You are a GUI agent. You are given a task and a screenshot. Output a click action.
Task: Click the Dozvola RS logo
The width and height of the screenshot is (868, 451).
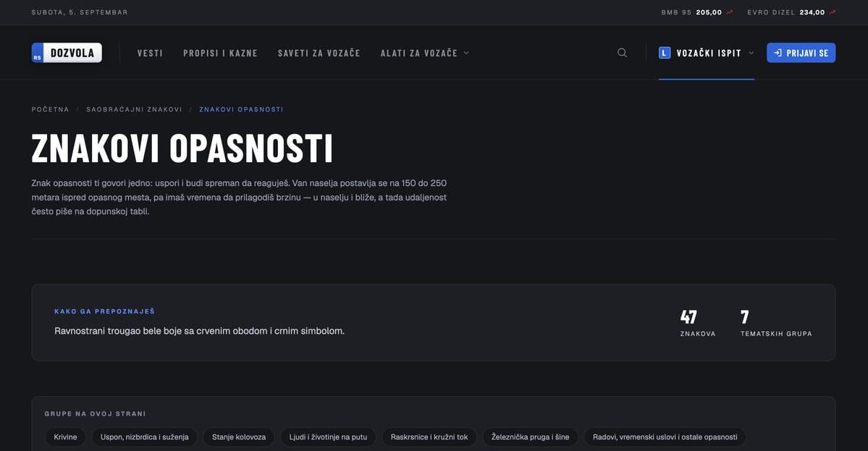click(67, 53)
